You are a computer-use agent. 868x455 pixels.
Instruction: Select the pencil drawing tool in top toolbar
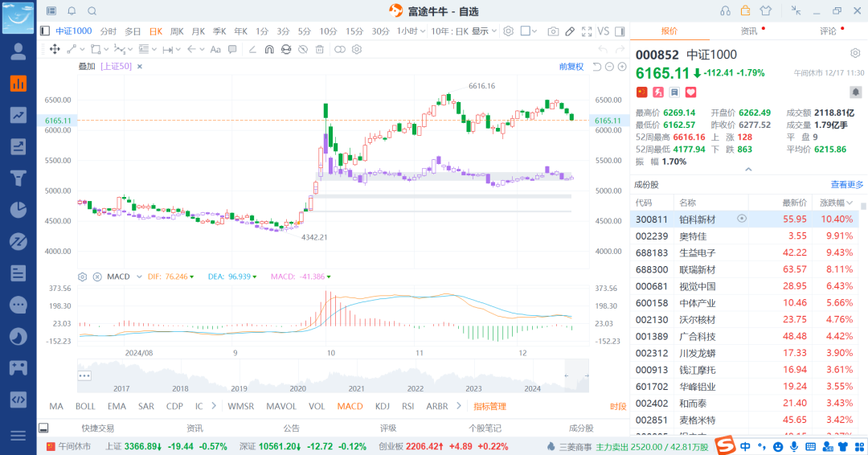[570, 31]
